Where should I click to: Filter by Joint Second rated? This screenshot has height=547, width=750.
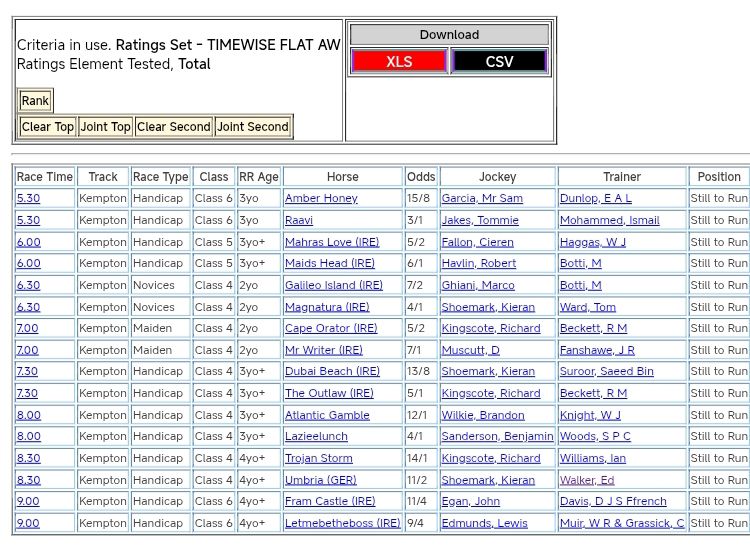(253, 127)
